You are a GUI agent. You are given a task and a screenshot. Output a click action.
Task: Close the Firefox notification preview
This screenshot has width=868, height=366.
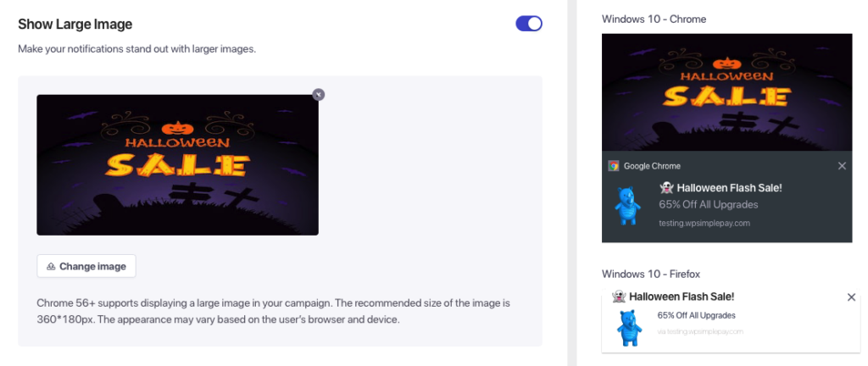click(851, 297)
